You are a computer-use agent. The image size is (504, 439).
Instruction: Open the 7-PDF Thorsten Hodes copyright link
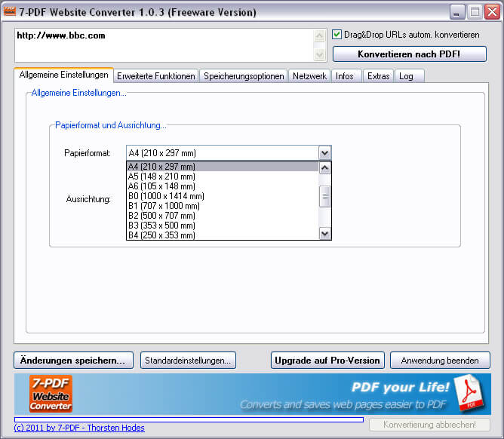79,428
